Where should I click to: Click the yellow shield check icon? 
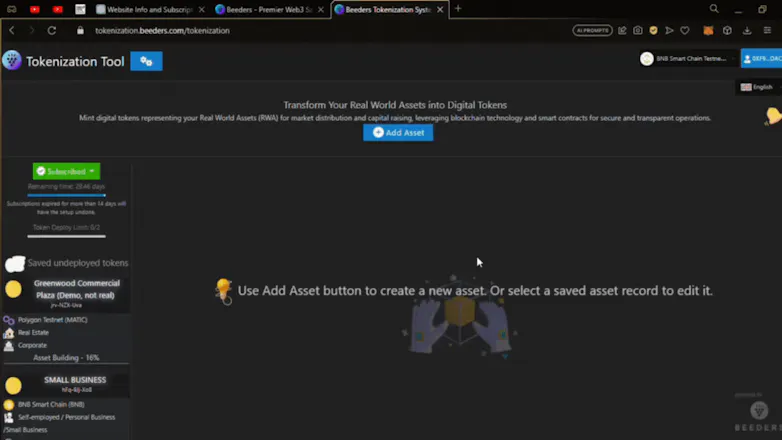click(653, 30)
